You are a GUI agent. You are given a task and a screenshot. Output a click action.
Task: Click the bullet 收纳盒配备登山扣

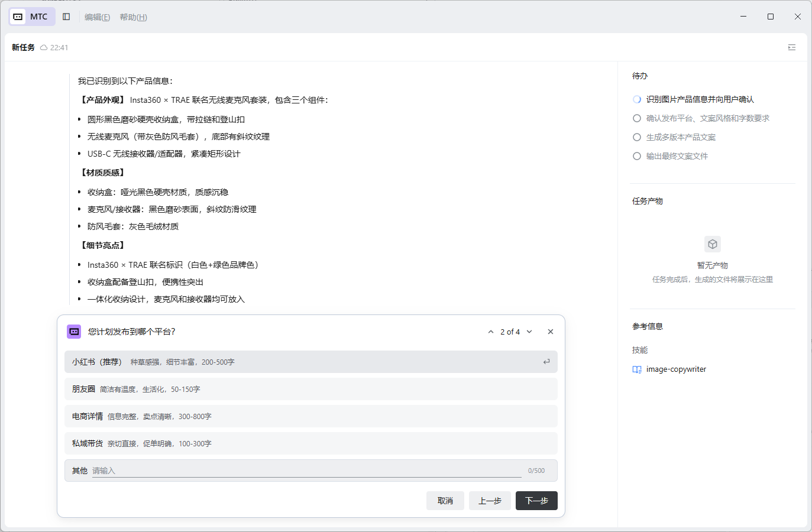tap(145, 282)
